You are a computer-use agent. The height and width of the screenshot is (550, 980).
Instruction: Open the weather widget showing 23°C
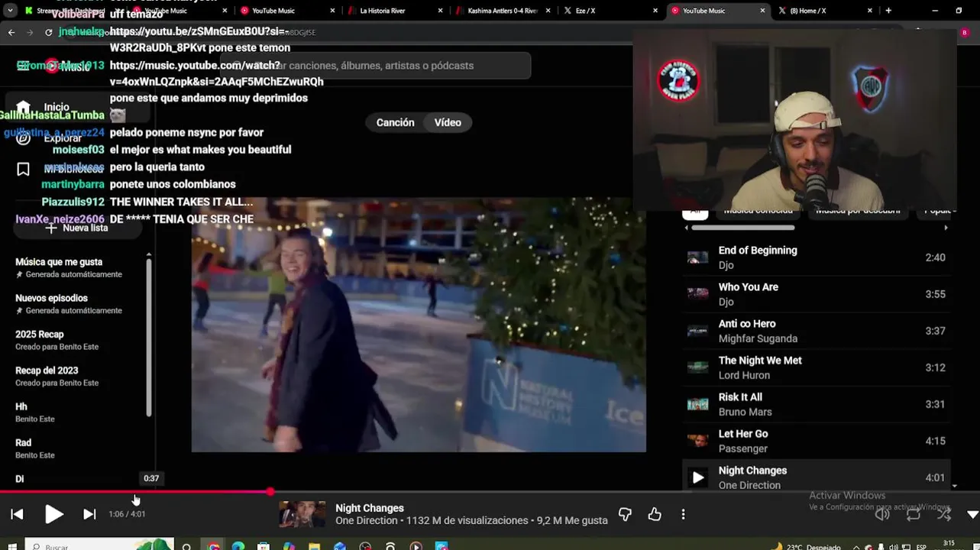coord(806,546)
